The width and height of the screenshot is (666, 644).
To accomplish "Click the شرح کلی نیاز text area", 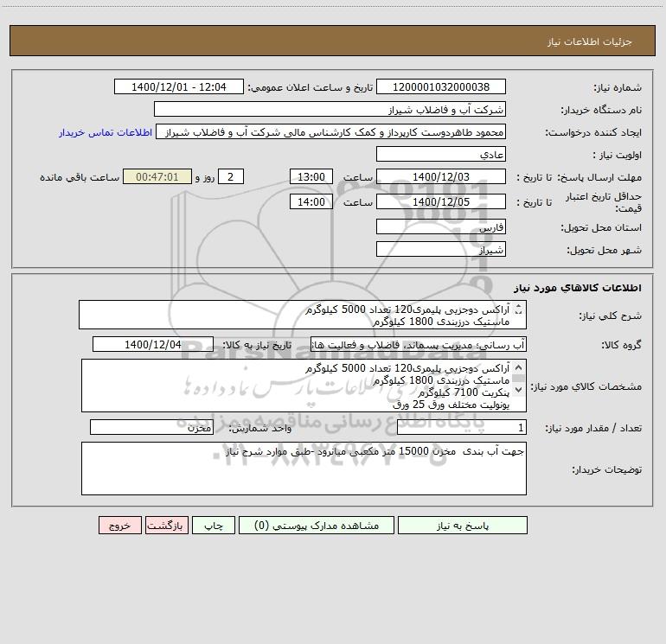I will coord(303,315).
